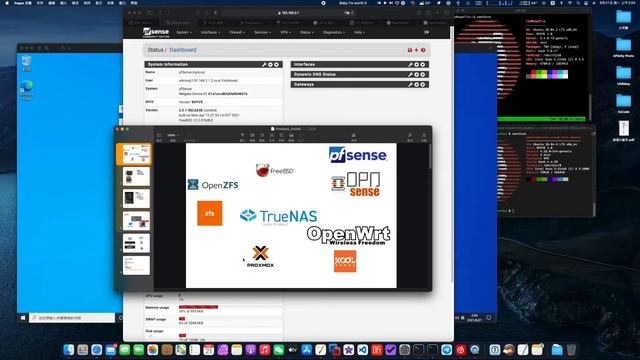Open the Services dropdown menu
This screenshot has height=360, width=640.
[262, 32]
